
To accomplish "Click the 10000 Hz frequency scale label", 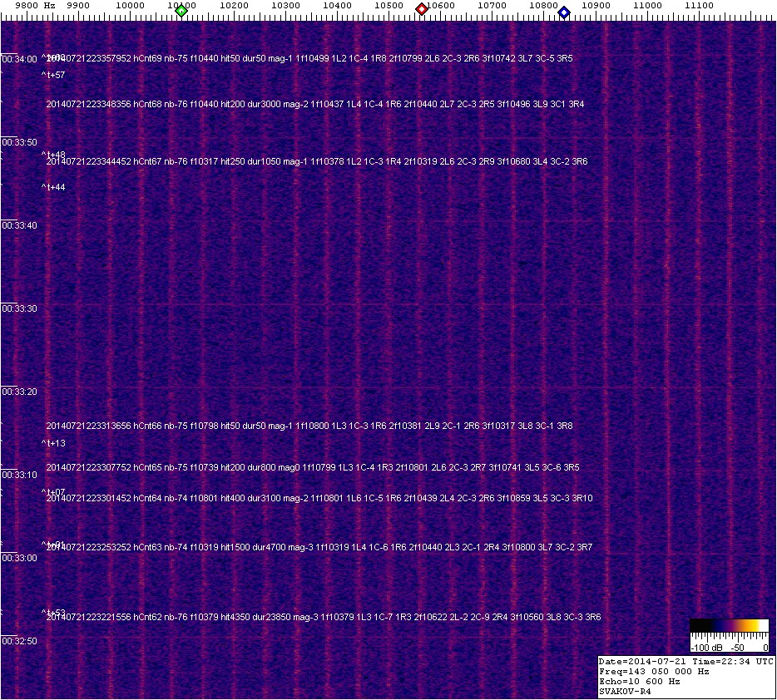I will coord(130,6).
